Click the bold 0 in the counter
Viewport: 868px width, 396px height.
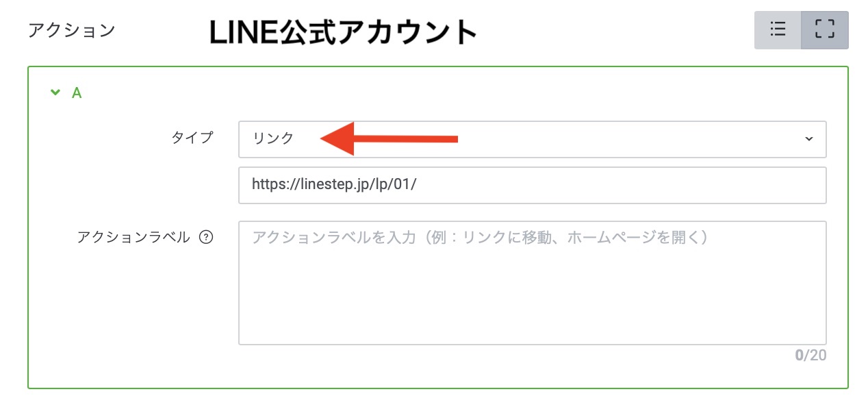click(798, 356)
